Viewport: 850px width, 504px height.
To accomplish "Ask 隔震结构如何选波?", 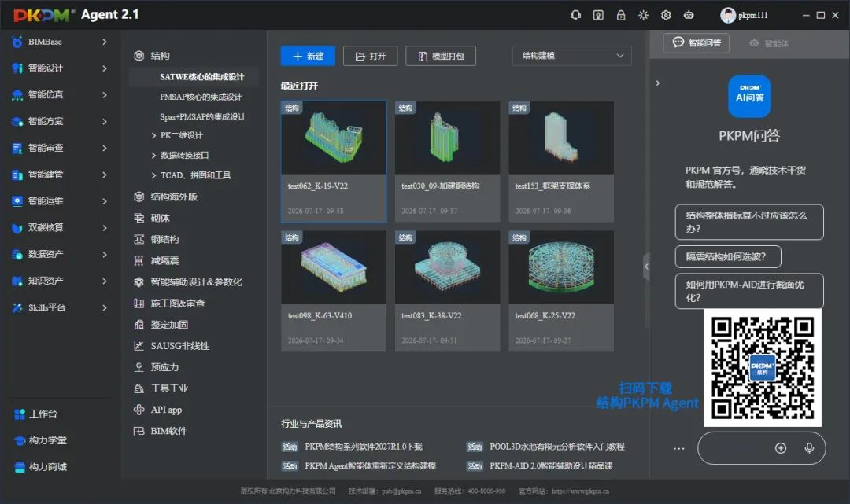I will coord(728,256).
